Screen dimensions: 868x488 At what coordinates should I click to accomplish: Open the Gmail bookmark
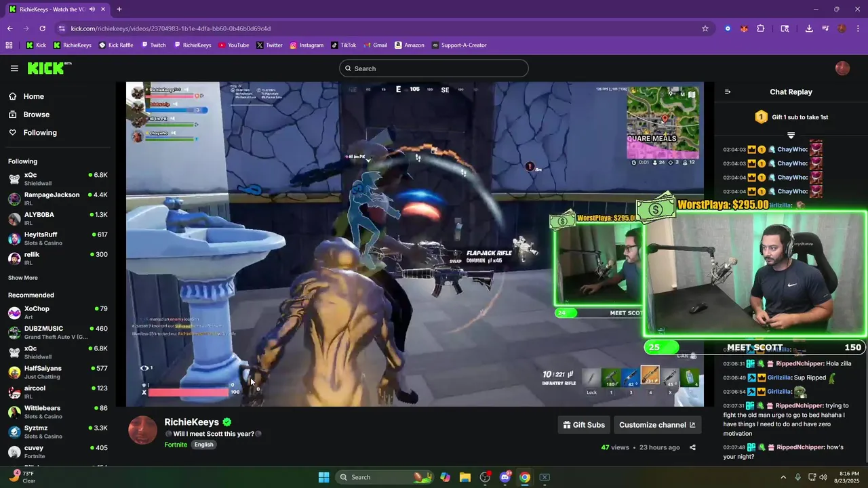pyautogui.click(x=375, y=45)
